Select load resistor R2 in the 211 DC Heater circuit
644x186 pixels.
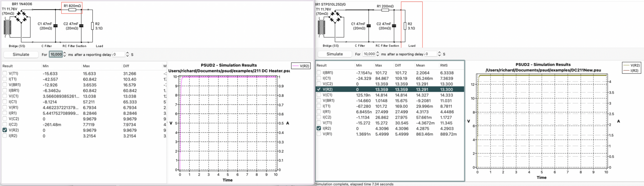[x=92, y=26]
